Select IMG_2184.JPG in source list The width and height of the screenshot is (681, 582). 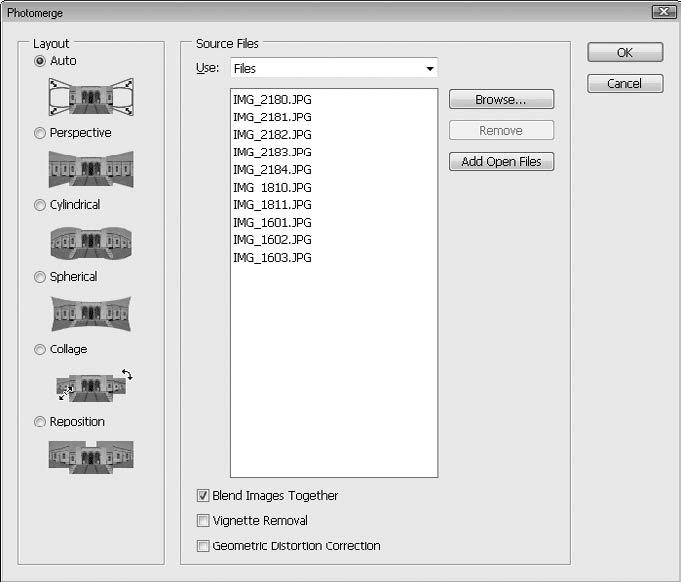coord(272,169)
